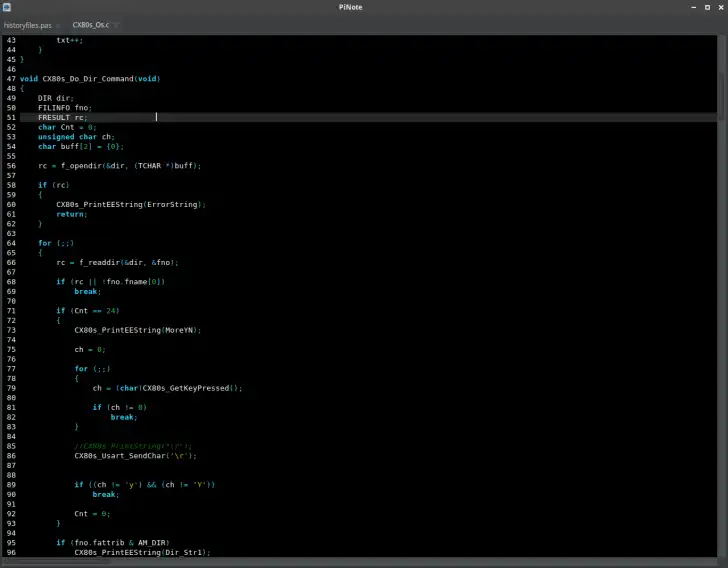Place cursor at f_readdir call
Image resolution: width=728 pixels, height=568 pixels.
tap(98, 262)
